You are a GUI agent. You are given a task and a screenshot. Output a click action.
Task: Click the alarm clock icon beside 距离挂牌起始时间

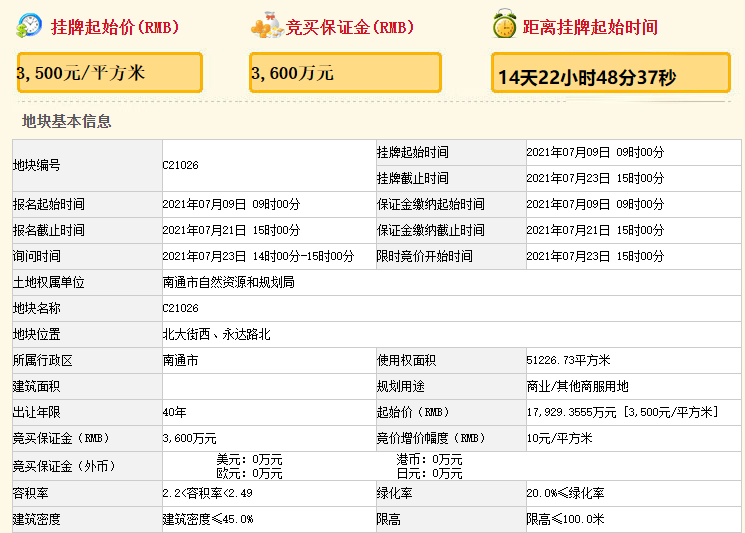pyautogui.click(x=505, y=24)
